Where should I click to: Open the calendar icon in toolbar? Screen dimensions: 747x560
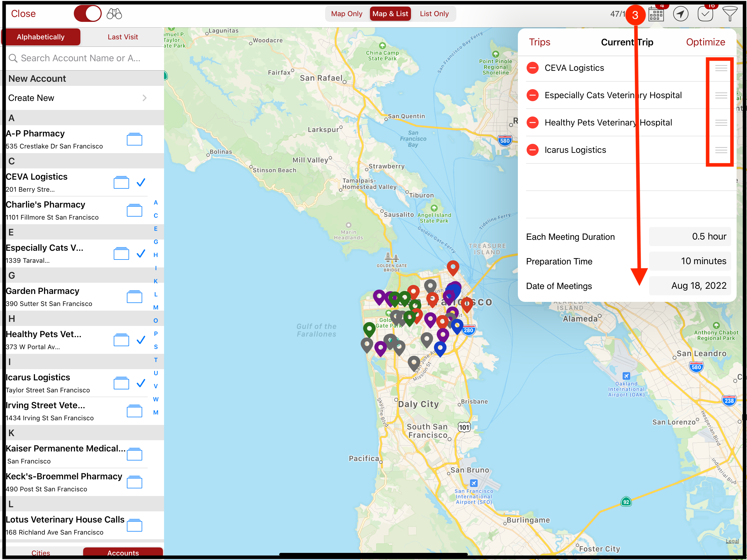coord(656,14)
